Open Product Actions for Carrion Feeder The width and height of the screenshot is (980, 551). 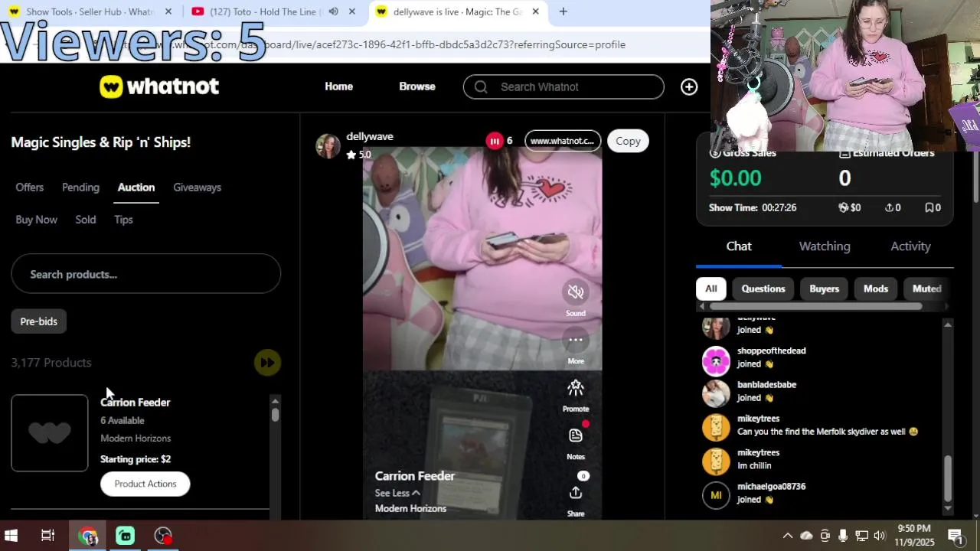click(x=145, y=484)
